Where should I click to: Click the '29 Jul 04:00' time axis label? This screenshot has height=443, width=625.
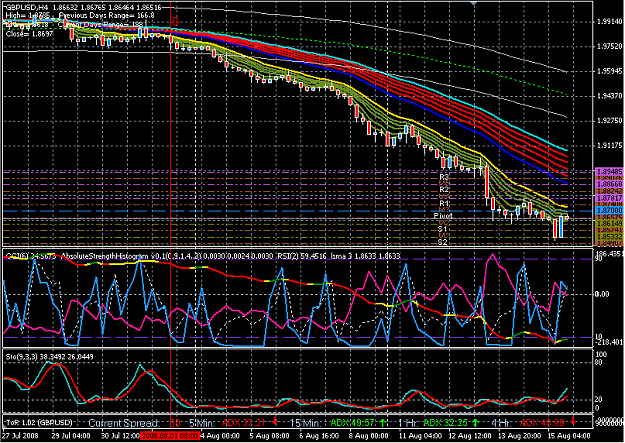tap(71, 435)
